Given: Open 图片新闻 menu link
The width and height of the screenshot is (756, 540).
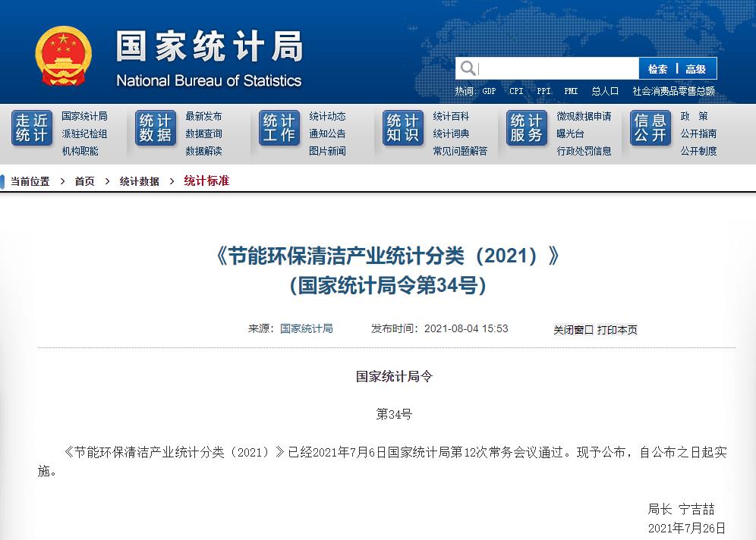Looking at the screenshot, I should click(x=327, y=151).
